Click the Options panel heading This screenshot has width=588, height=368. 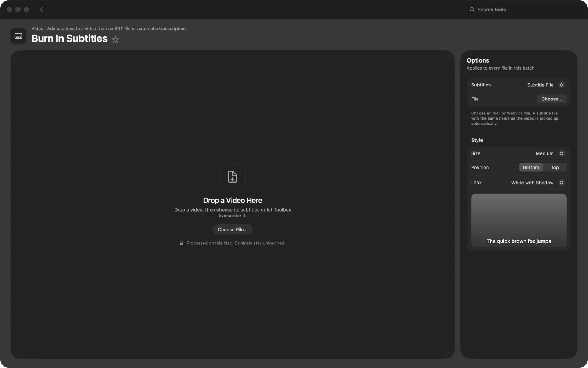478,60
